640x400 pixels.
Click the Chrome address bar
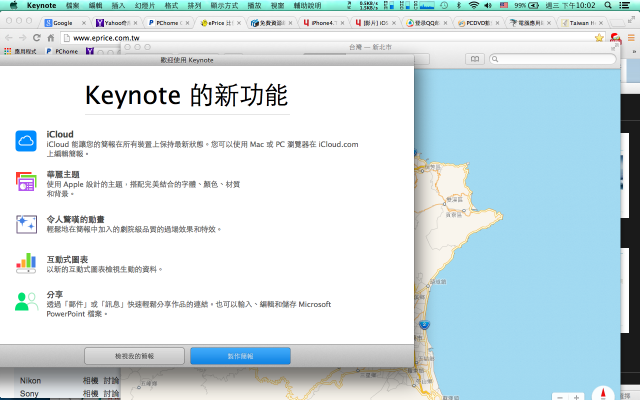pos(327,38)
